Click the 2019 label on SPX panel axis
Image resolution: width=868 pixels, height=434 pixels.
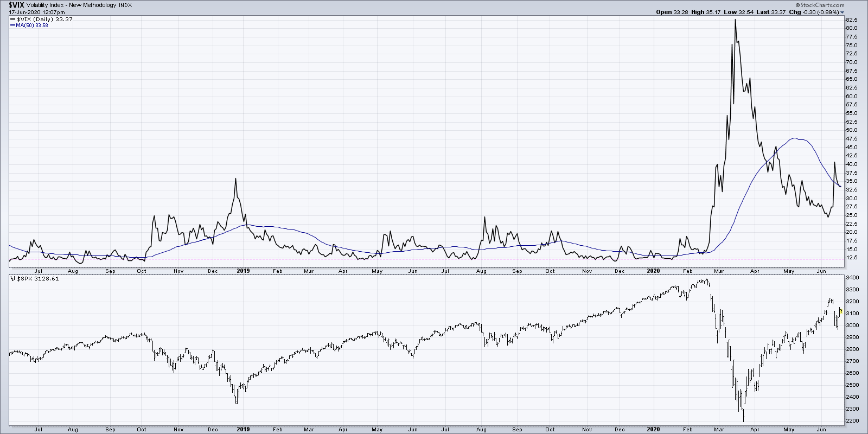pos(243,429)
